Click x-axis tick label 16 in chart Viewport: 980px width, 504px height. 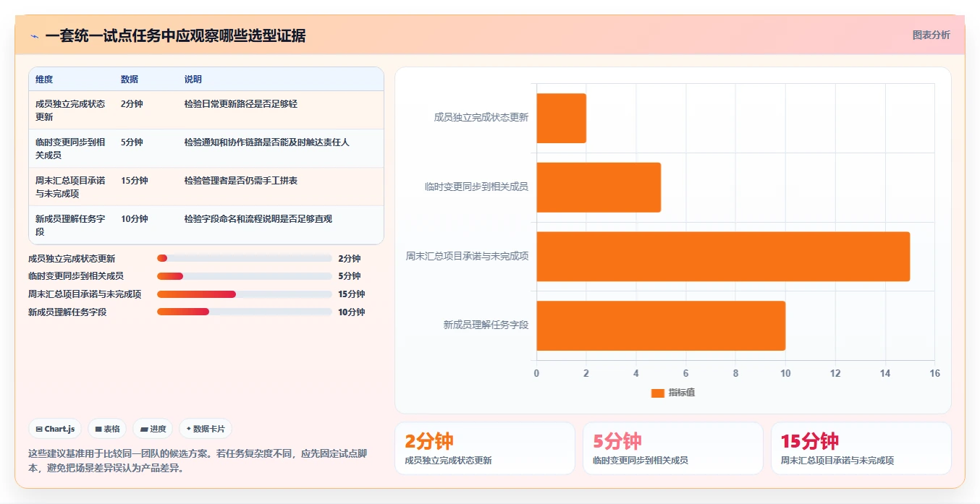934,373
